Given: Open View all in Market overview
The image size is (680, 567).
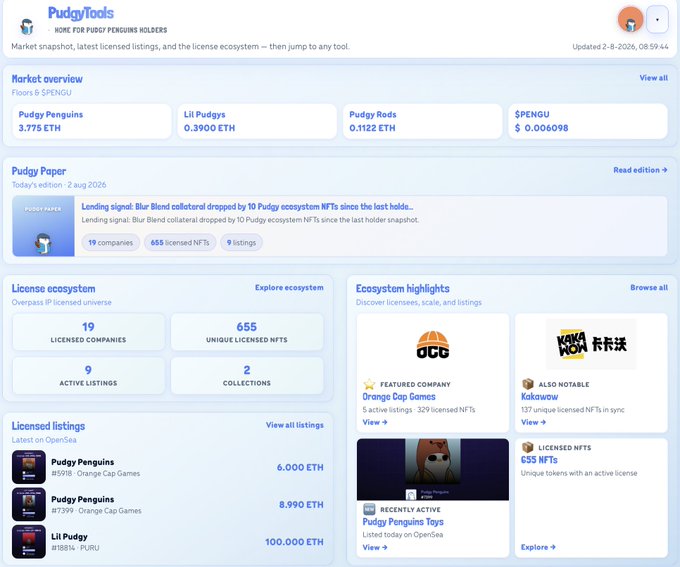Looking at the screenshot, I should (x=654, y=78).
